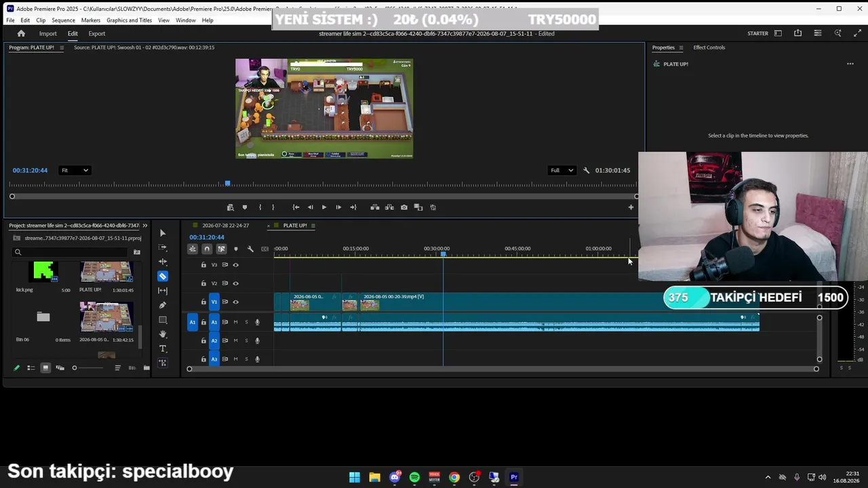This screenshot has width=868, height=488.
Task: Expand Project panel overflow chevrons
Action: 144,226
